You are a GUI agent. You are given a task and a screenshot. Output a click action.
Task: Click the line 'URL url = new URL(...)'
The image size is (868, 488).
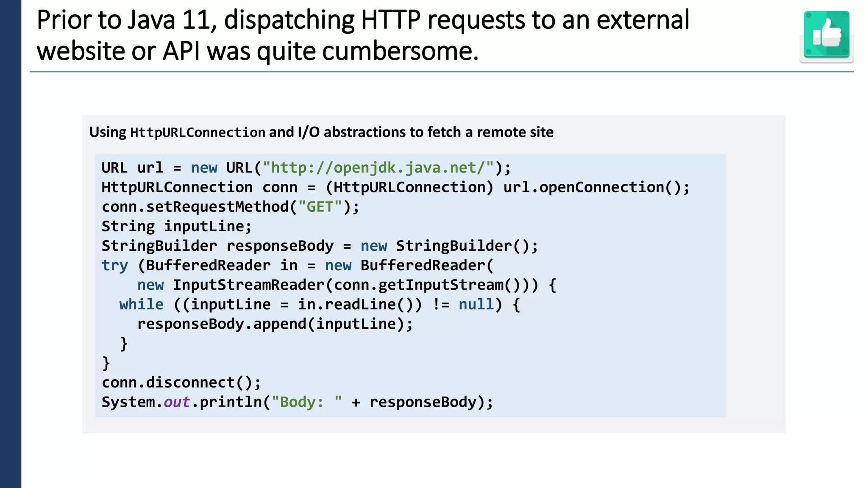306,168
